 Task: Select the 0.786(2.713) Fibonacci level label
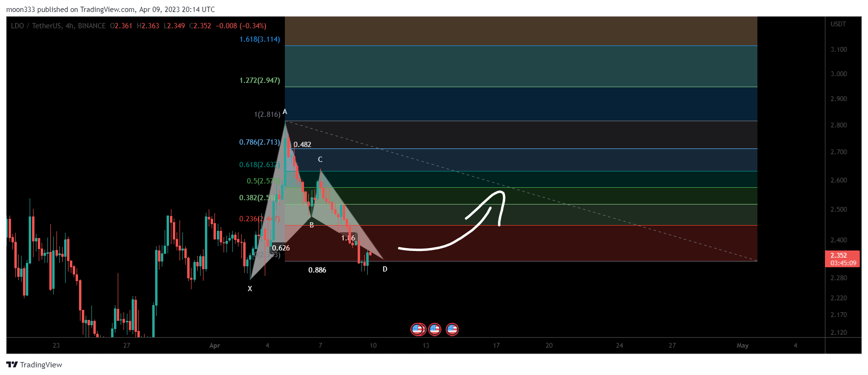coord(259,142)
